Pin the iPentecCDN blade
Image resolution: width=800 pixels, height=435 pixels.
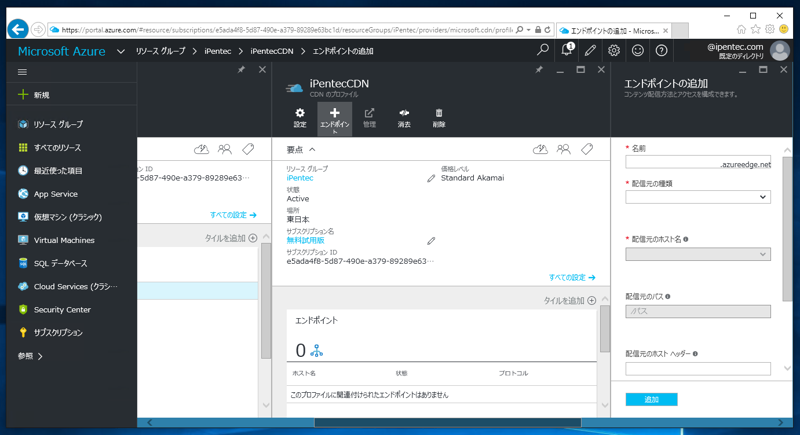click(539, 70)
